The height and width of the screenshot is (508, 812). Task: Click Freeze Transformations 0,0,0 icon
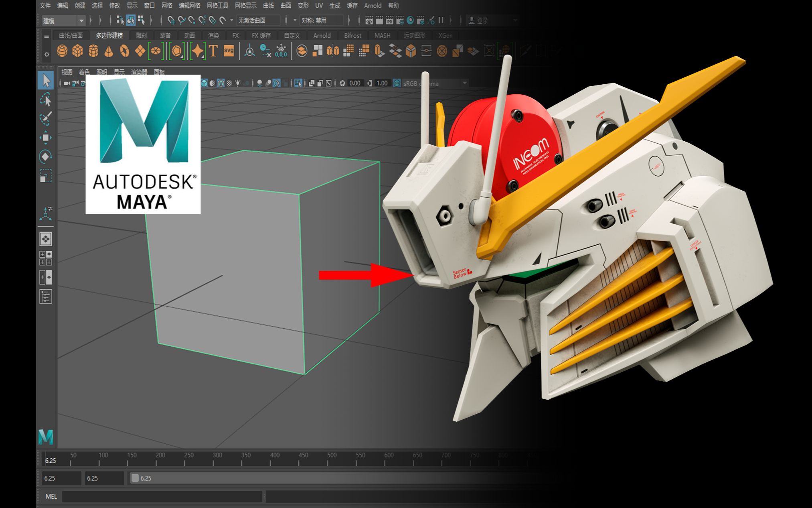click(281, 51)
